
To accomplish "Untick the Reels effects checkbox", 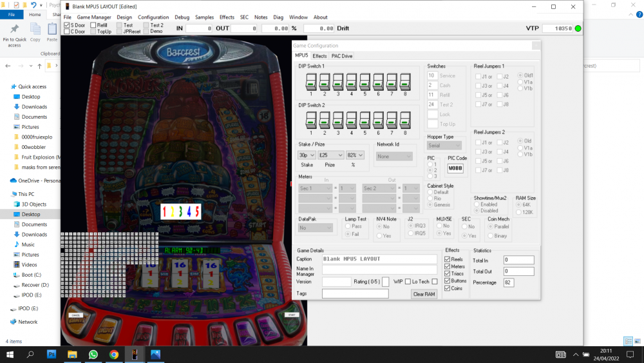I will [x=448, y=259].
